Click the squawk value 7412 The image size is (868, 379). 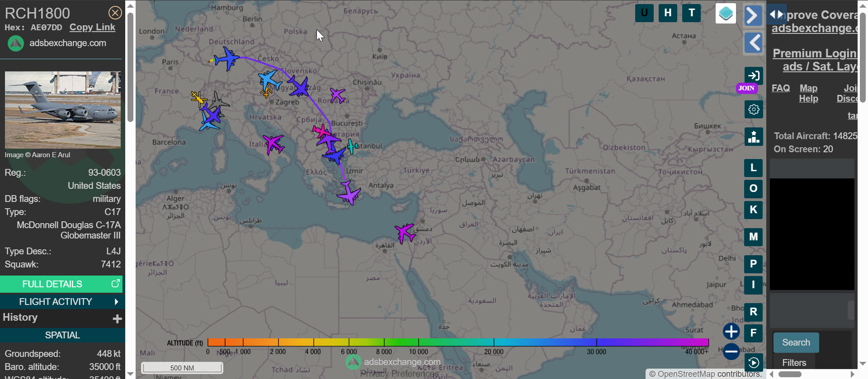[111, 264]
